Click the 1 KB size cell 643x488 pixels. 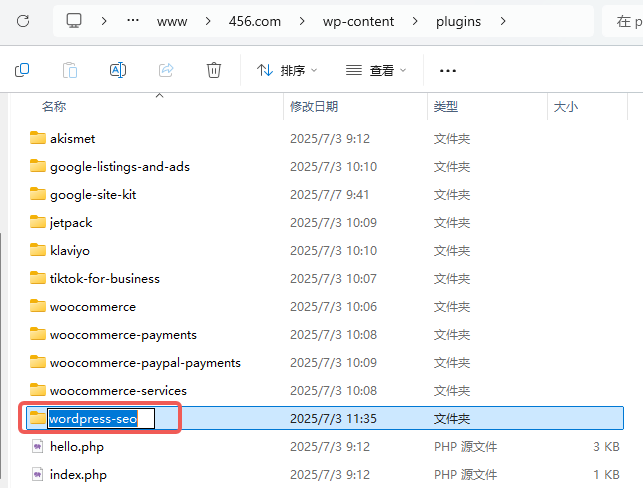pyautogui.click(x=606, y=474)
